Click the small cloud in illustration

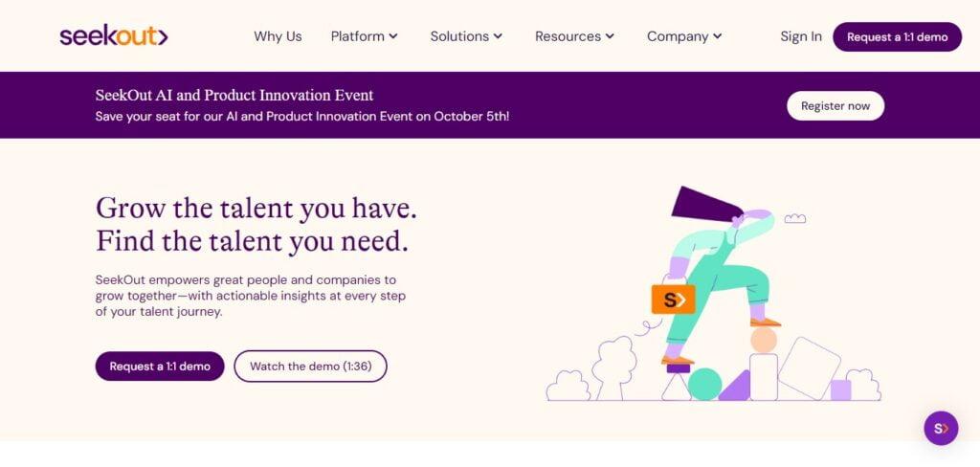pos(795,218)
